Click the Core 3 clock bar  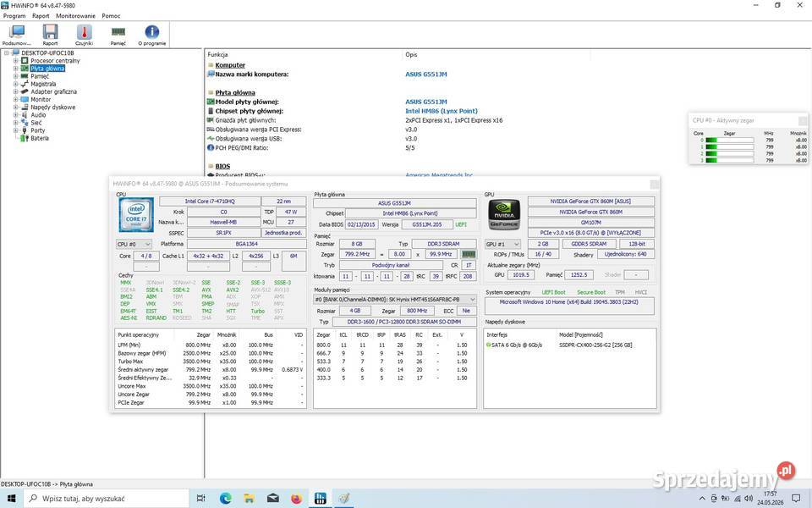click(x=730, y=160)
